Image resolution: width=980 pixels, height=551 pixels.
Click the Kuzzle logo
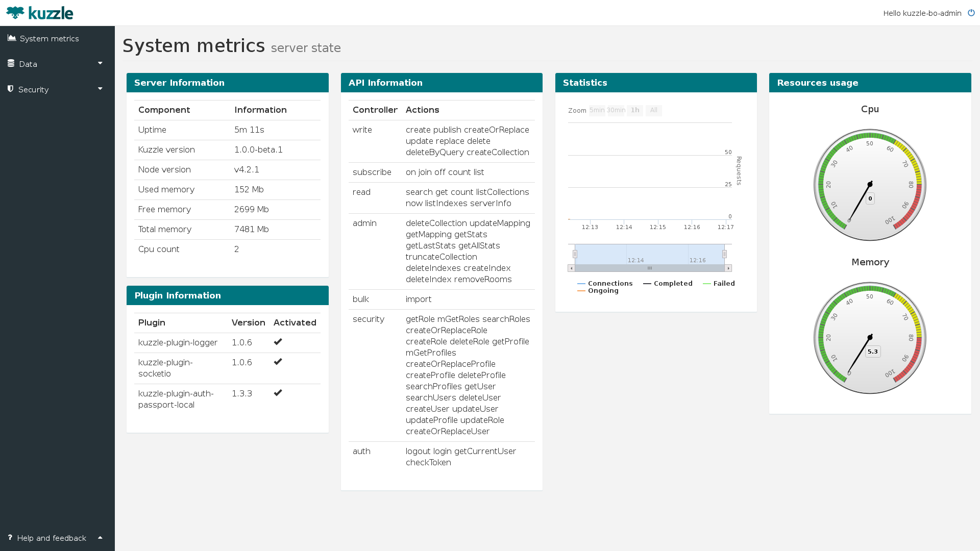point(40,13)
